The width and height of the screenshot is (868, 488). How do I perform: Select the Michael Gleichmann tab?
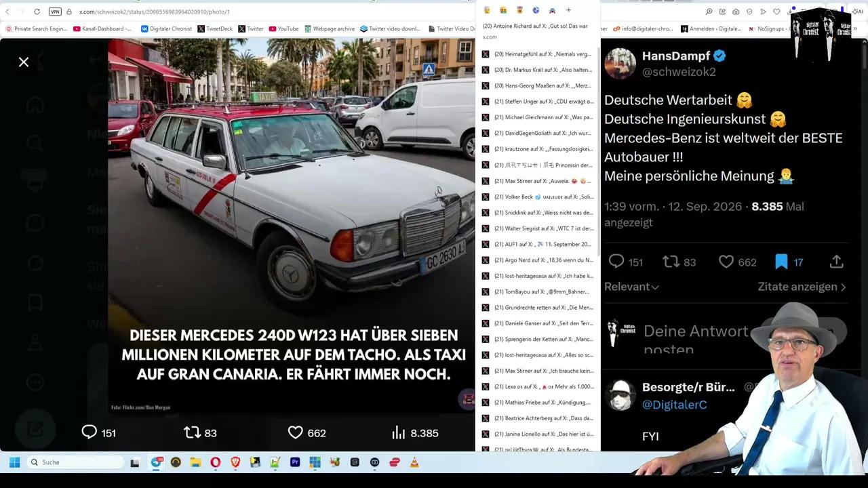(537, 117)
